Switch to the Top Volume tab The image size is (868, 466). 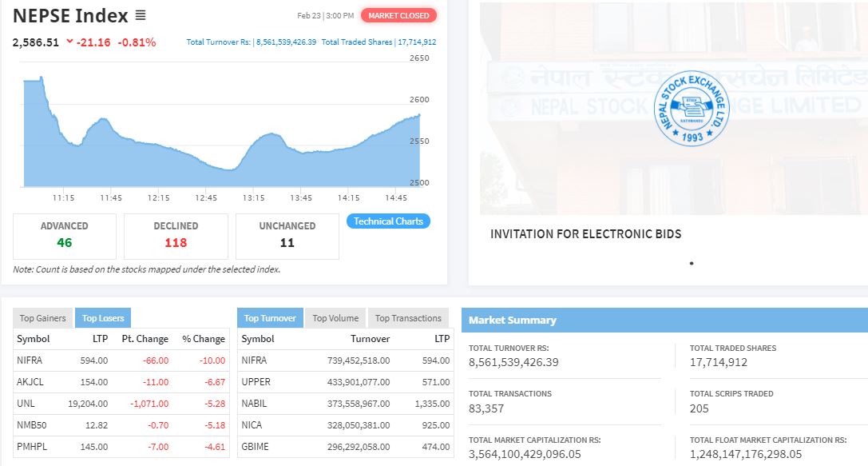point(335,318)
